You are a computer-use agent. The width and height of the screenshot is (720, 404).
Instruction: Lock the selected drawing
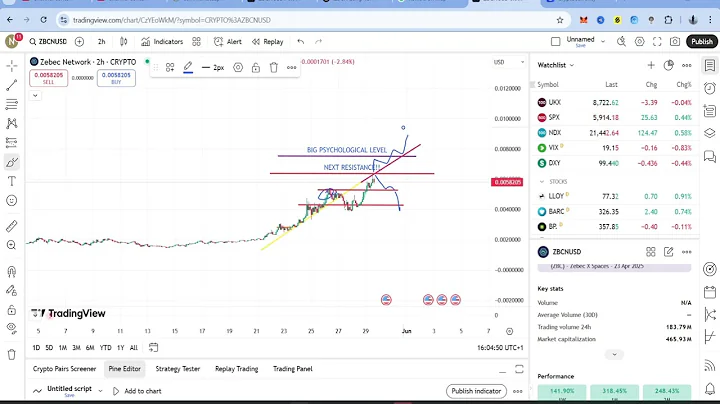(256, 67)
